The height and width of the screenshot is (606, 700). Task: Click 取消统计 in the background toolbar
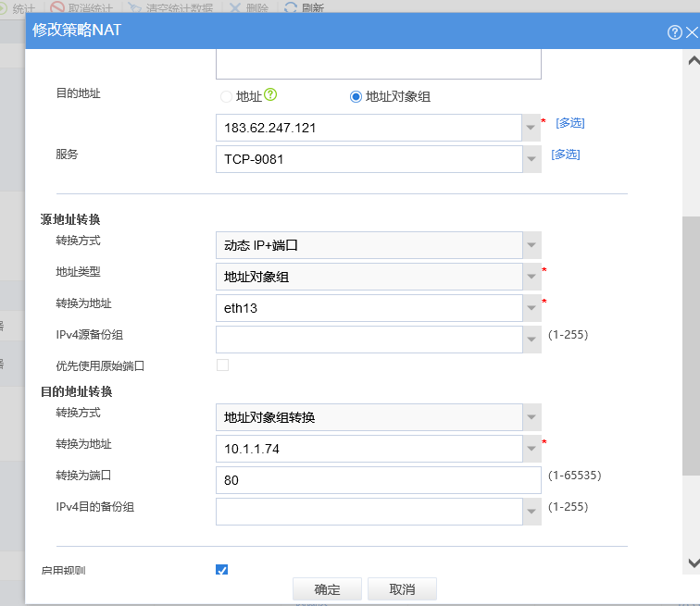pyautogui.click(x=81, y=7)
